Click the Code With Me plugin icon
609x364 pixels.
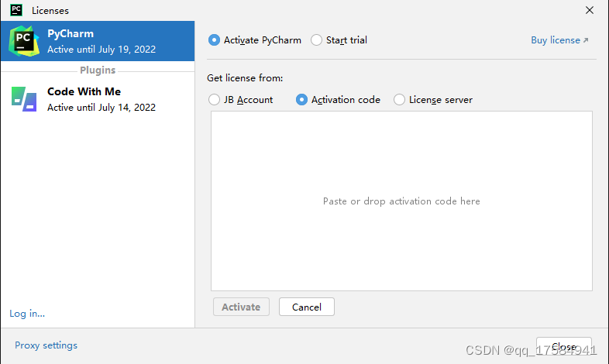[24, 99]
